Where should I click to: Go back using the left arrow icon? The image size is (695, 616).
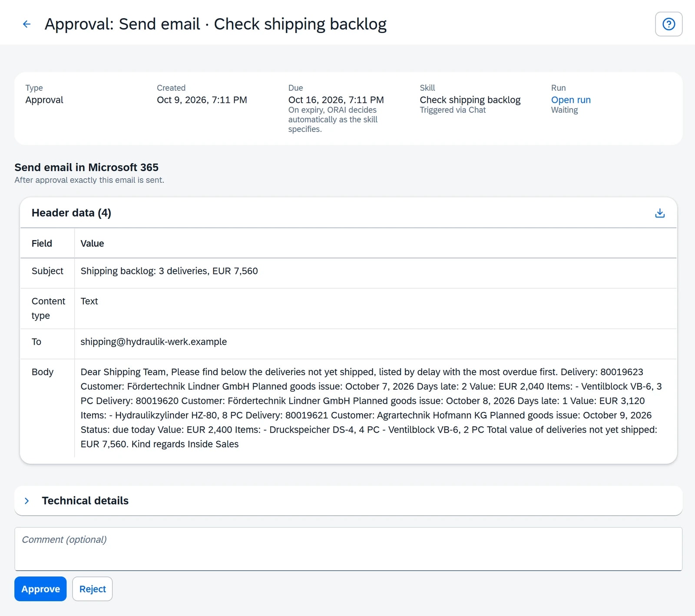coord(26,24)
